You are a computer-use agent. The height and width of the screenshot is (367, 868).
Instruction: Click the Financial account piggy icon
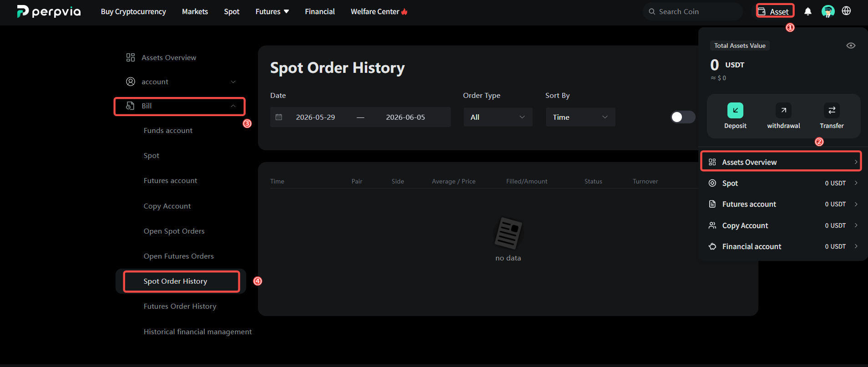(x=712, y=246)
